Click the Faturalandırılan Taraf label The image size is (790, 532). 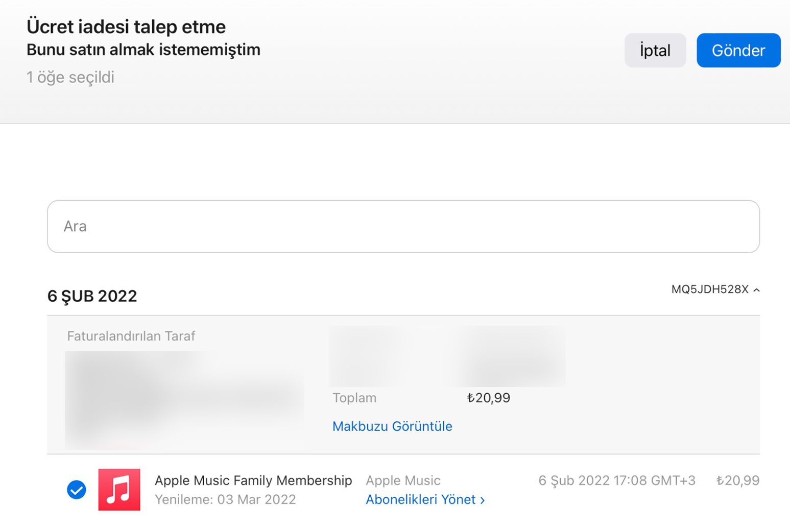coord(131,336)
